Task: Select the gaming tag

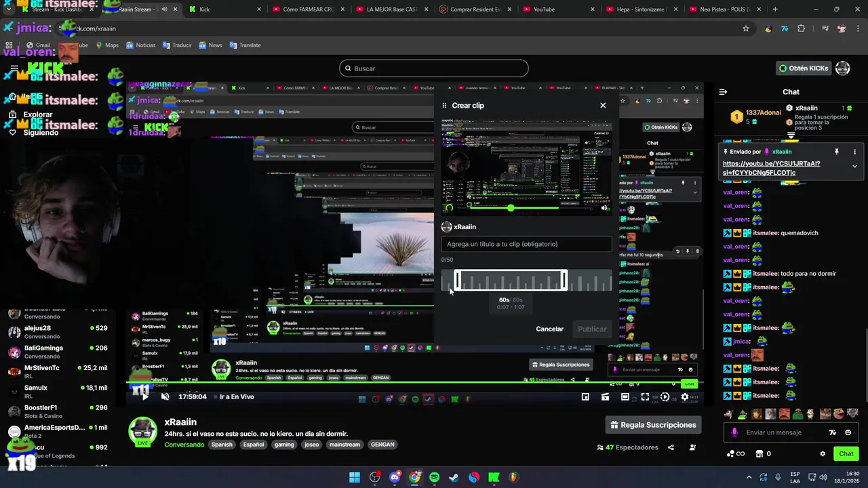Action: (x=284, y=445)
